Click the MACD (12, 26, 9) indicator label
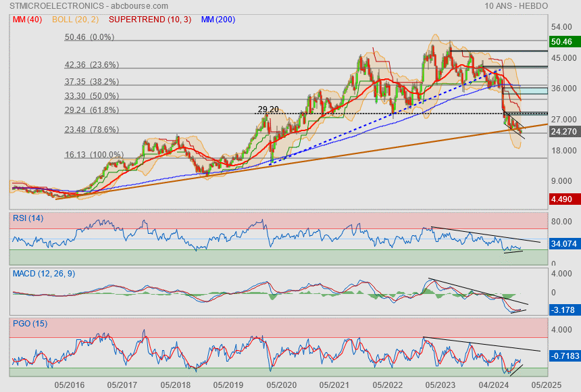Screen dimensions: 581x392 (44, 274)
